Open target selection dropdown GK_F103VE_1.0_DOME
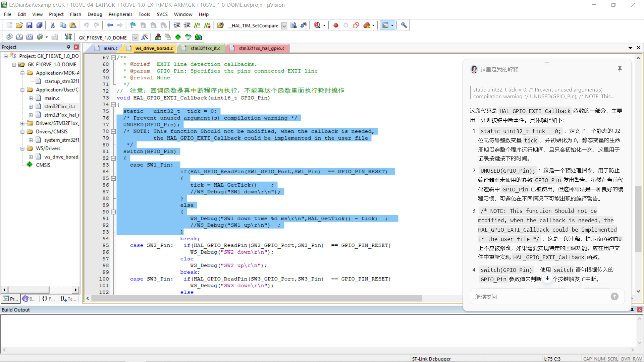This screenshot has height=362, width=644. (135, 38)
